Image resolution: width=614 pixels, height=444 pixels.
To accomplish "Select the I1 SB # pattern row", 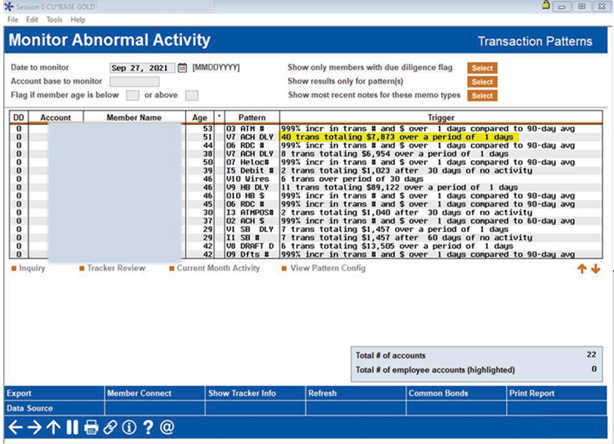I will pos(306,238).
